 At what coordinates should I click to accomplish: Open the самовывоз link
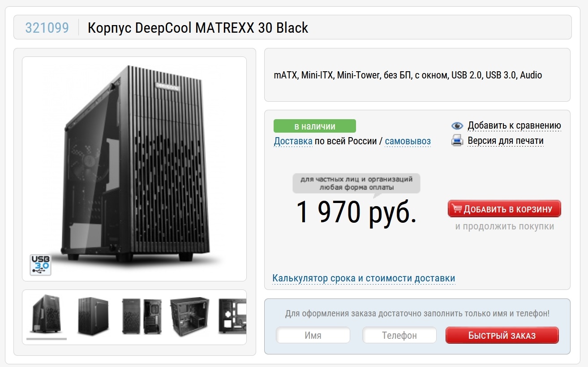coord(408,141)
